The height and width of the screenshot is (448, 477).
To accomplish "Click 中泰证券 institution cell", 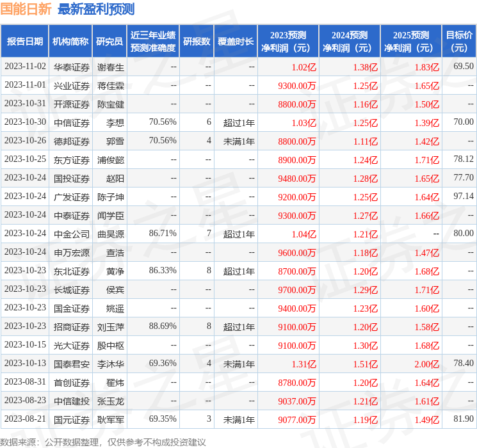I will coord(72,216).
